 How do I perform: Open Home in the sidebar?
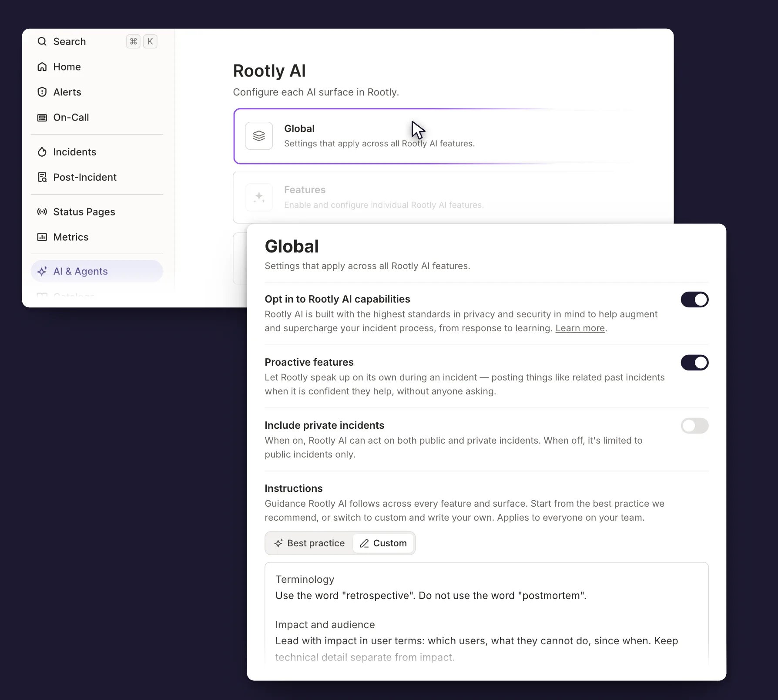tap(97, 67)
